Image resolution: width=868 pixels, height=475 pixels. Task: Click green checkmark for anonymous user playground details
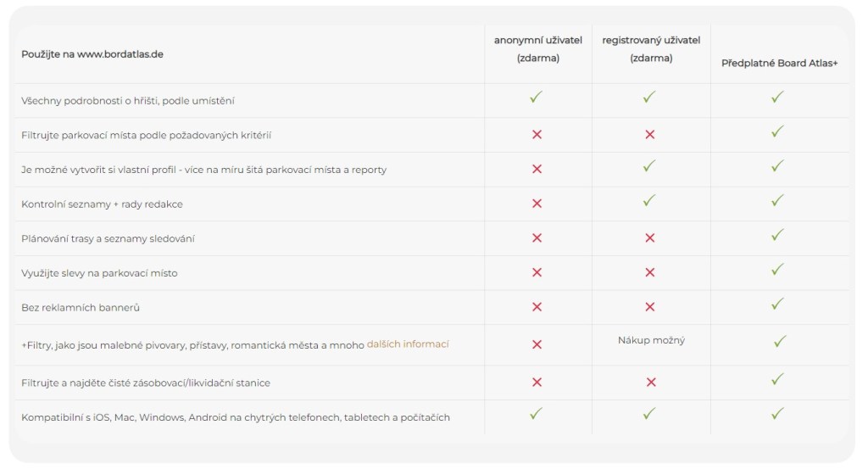pyautogui.click(x=536, y=98)
